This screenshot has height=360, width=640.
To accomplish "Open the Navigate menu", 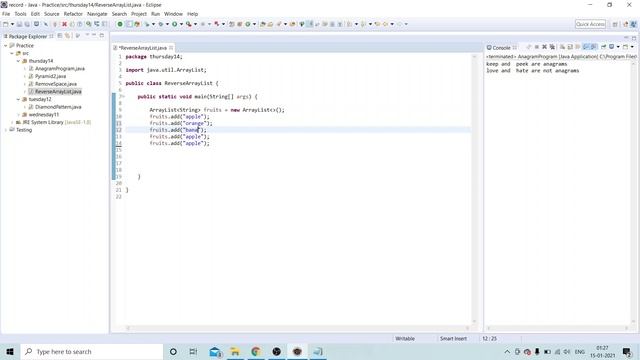I will coord(97,14).
